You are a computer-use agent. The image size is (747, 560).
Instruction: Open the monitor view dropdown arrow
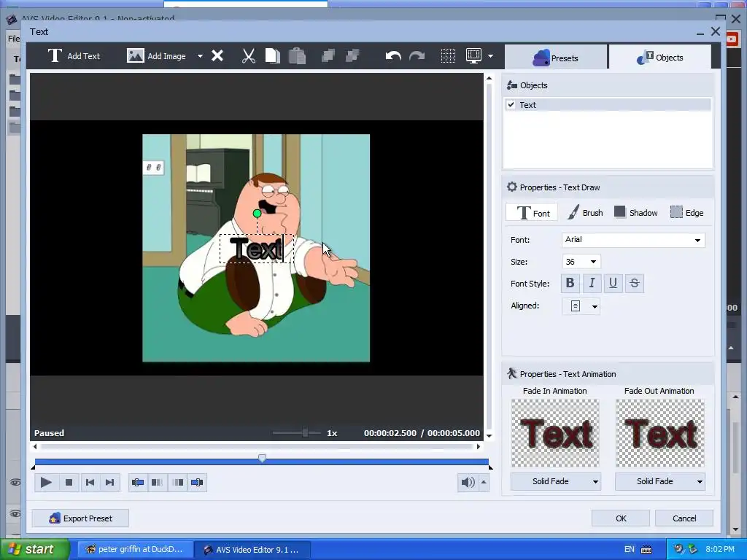coord(490,56)
